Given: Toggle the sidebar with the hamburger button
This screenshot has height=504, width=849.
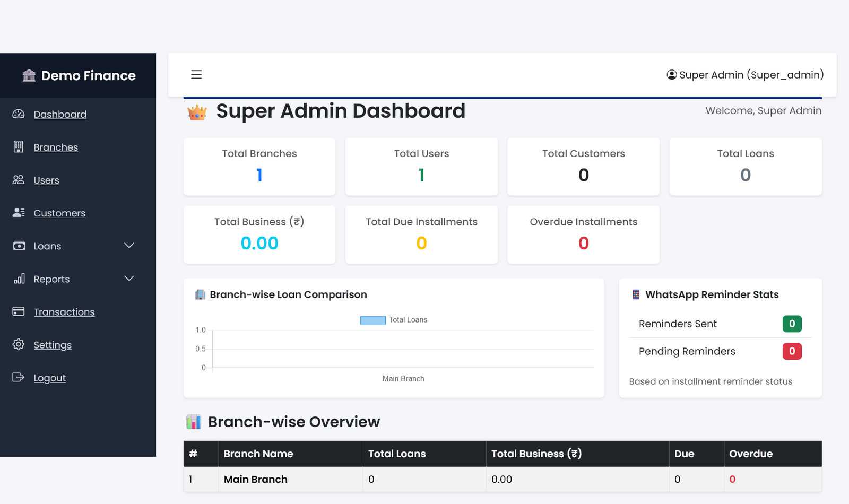Looking at the screenshot, I should (196, 74).
